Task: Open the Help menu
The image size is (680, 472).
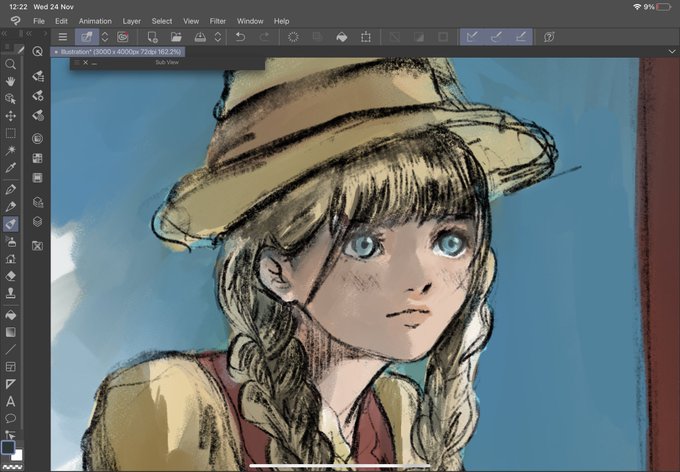Action: (281, 21)
